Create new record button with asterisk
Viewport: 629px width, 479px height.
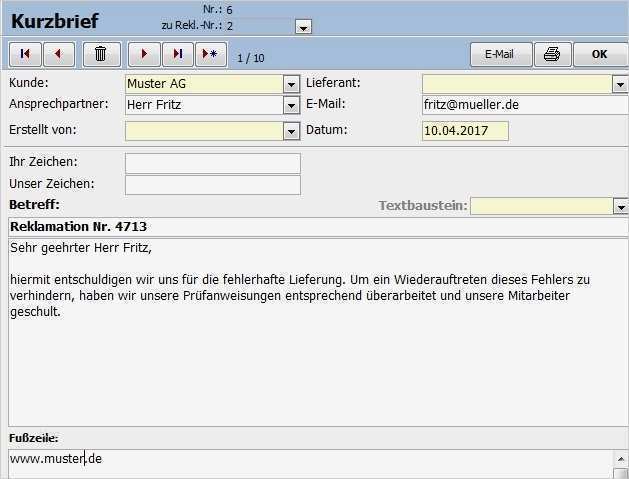pos(211,54)
